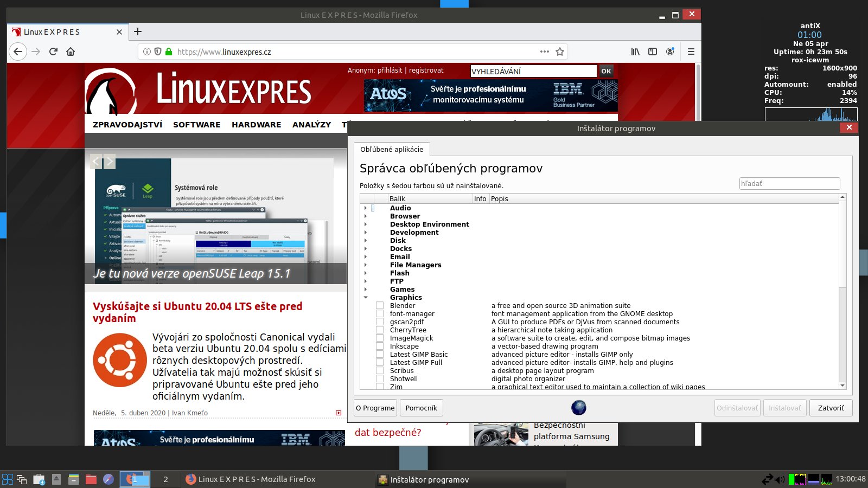
Task: Expand the Audio category
Action: (x=365, y=208)
